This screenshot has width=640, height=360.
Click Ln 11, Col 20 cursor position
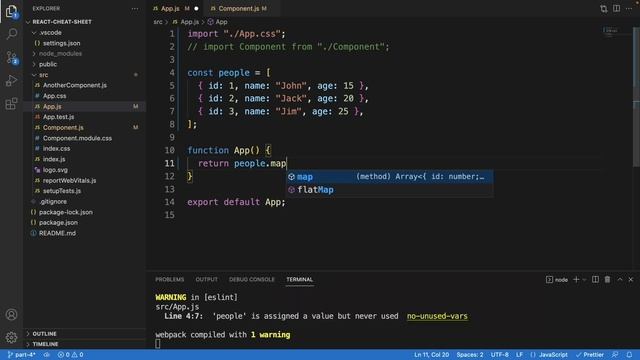pyautogui.click(x=431, y=355)
